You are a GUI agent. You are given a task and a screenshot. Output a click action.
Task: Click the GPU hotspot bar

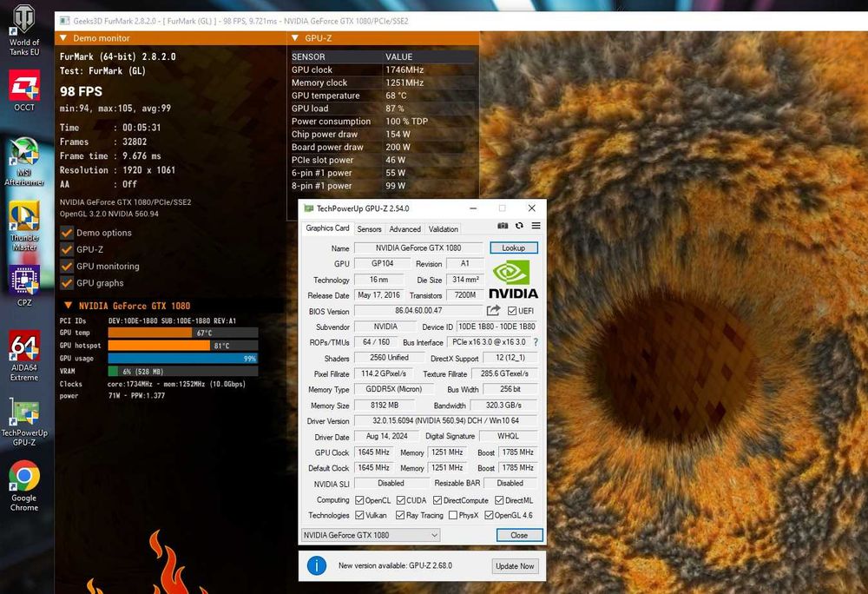(x=182, y=346)
